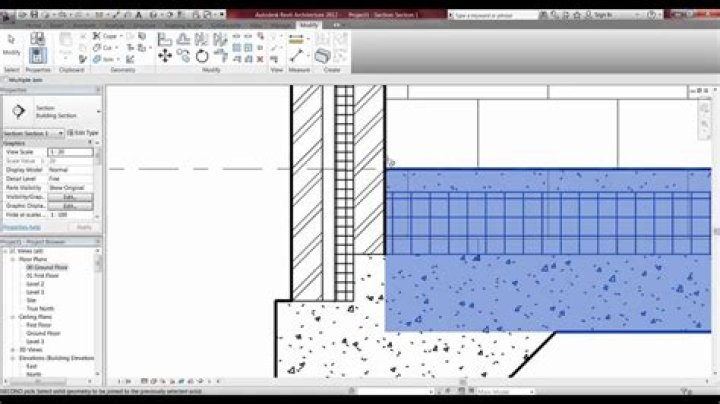The image size is (720, 404).
Task: Click the Cope geometry tool
Action: point(105,36)
